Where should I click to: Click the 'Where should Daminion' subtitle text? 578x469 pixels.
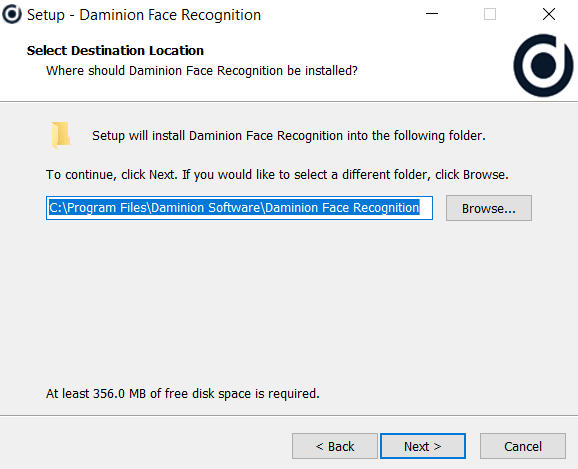tap(202, 70)
